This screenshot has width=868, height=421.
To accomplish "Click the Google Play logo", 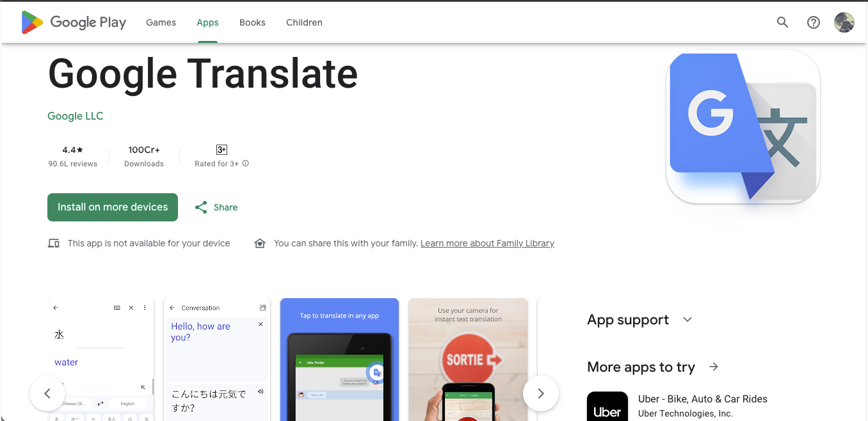I will point(74,22).
